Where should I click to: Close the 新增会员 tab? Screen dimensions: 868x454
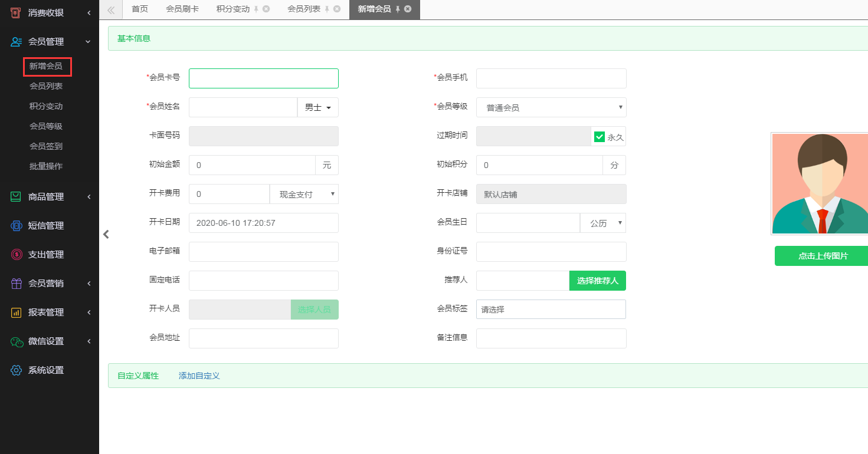[x=408, y=9]
